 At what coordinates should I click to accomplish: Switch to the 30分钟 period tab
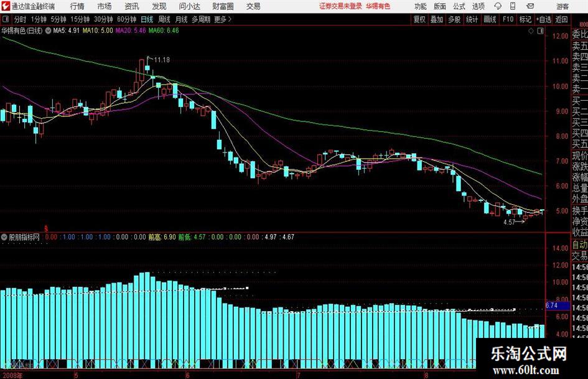(103, 19)
